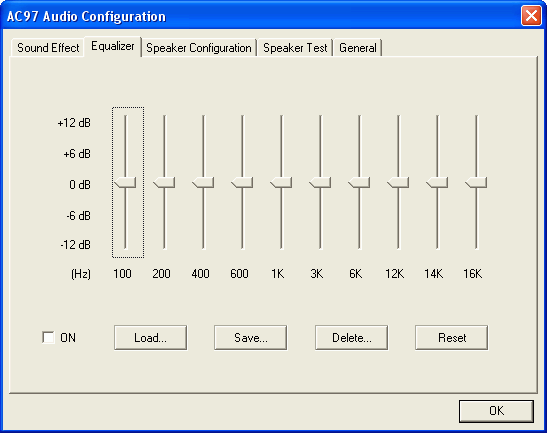
Task: Click the 16K frequency label
Action: click(473, 274)
